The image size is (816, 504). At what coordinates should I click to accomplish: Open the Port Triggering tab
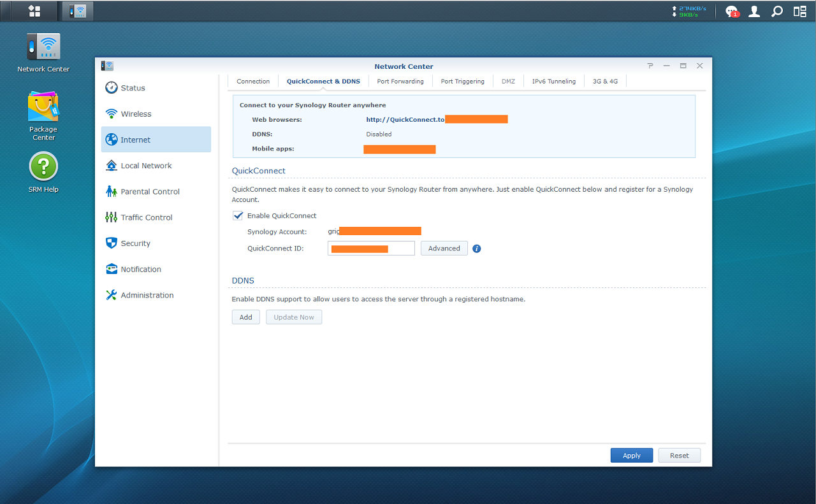(463, 82)
